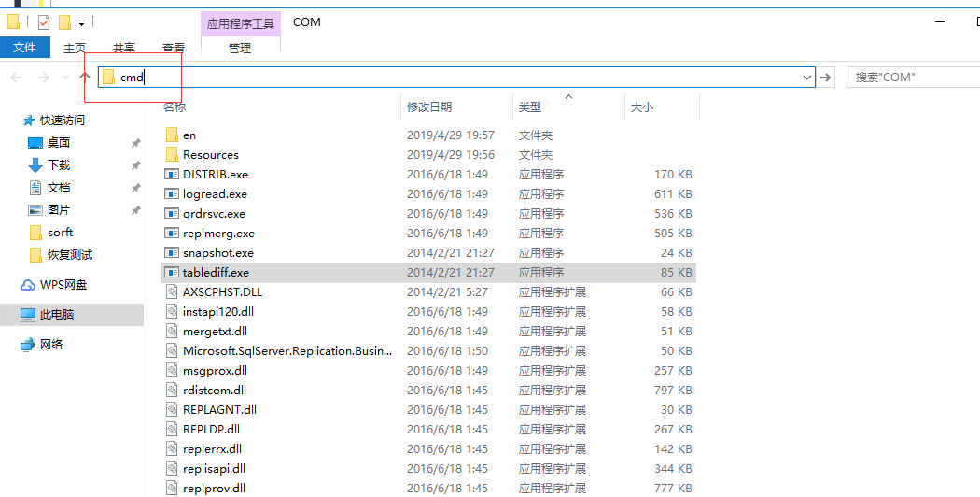Open the quick access toolbar customize arrow
The height and width of the screenshot is (497, 980).
coord(81,23)
